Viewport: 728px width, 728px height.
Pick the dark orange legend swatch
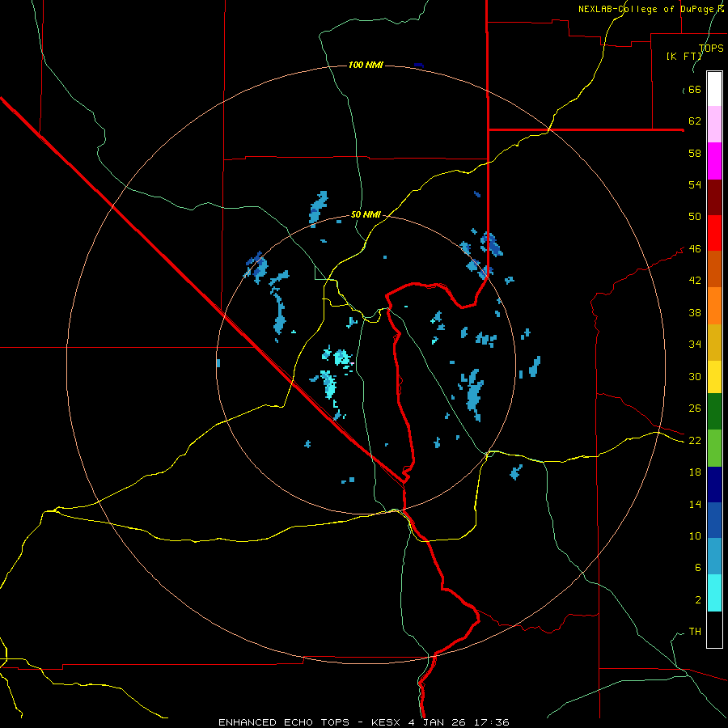pyautogui.click(x=714, y=269)
